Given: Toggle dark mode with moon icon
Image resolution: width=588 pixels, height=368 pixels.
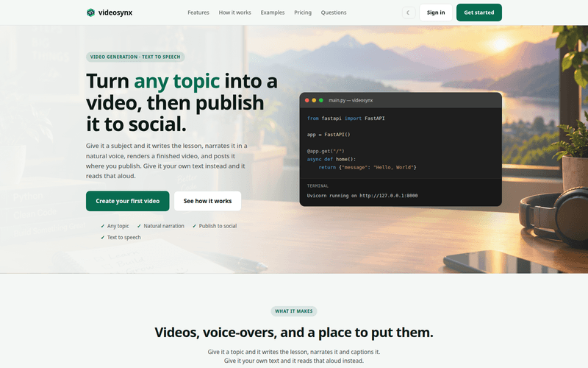Looking at the screenshot, I should click(x=409, y=13).
